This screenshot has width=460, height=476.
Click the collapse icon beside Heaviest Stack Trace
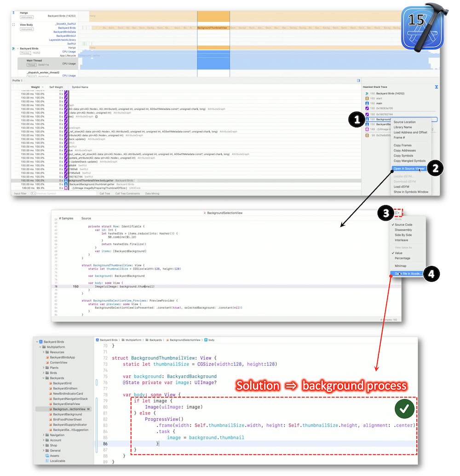[x=437, y=87]
